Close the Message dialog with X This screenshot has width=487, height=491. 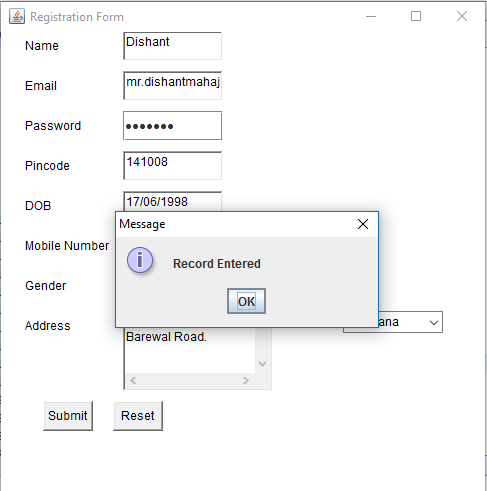tap(363, 224)
